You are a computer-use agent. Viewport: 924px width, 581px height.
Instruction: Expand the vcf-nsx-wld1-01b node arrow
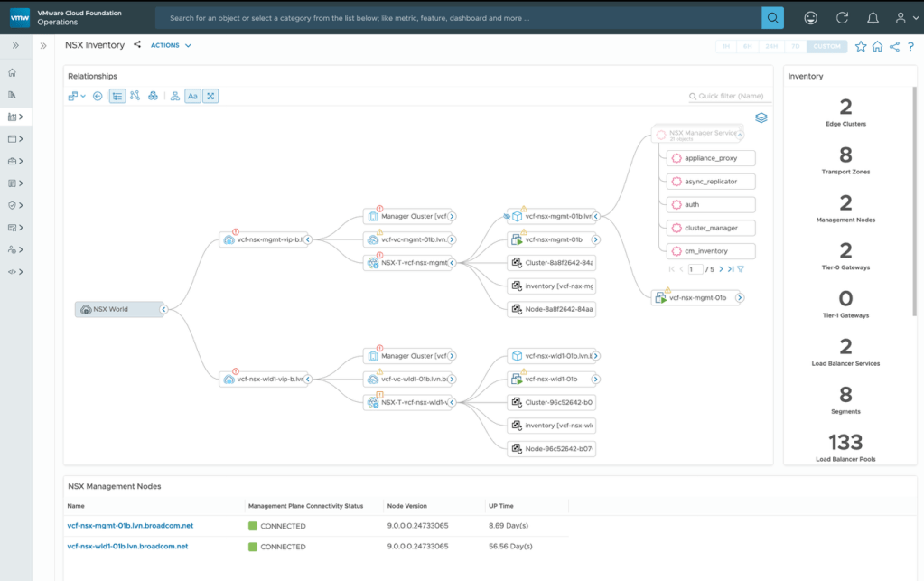pos(596,379)
